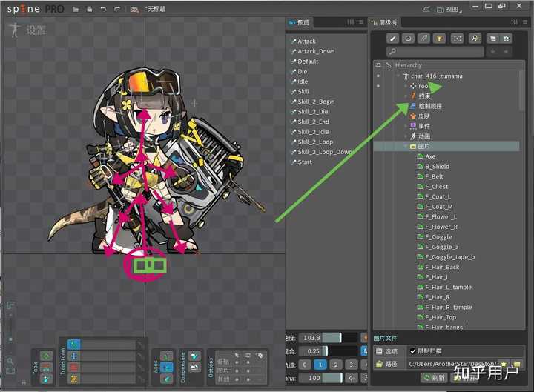Click the undo arrow icon

103,9
